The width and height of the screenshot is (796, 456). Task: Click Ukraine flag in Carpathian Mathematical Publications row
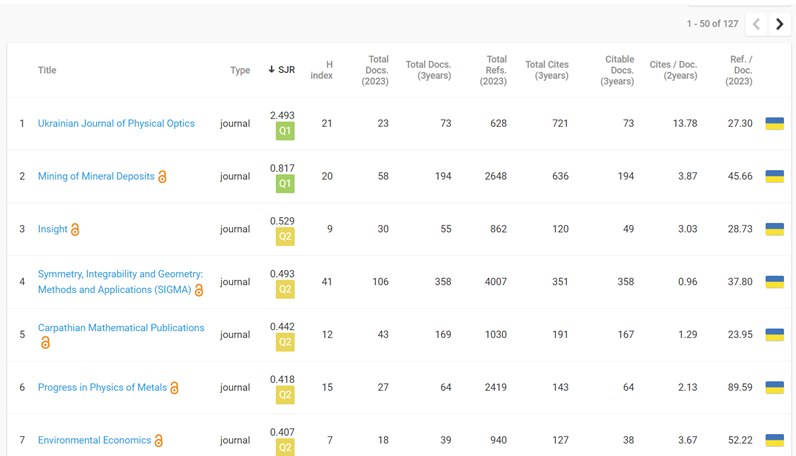click(x=775, y=335)
